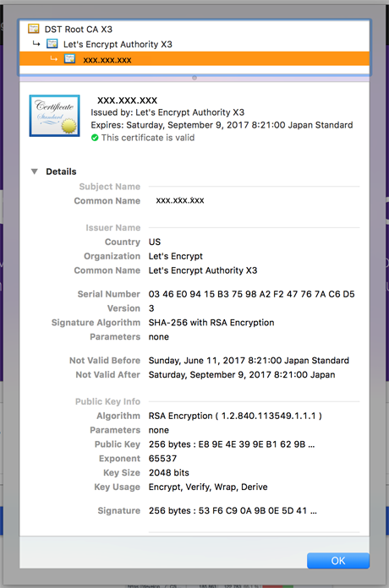Click the DST Root CA X3 certificate icon
The height and width of the screenshot is (588, 389).
(x=34, y=29)
